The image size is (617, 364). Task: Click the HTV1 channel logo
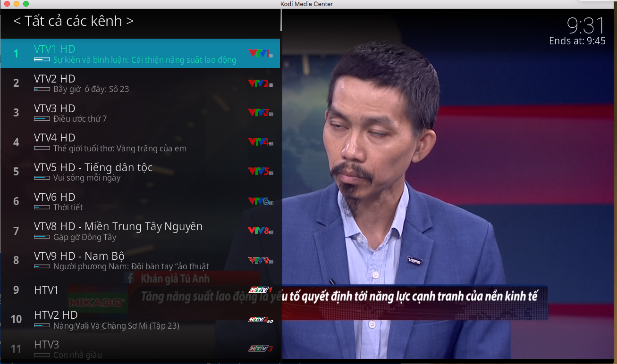tap(261, 290)
